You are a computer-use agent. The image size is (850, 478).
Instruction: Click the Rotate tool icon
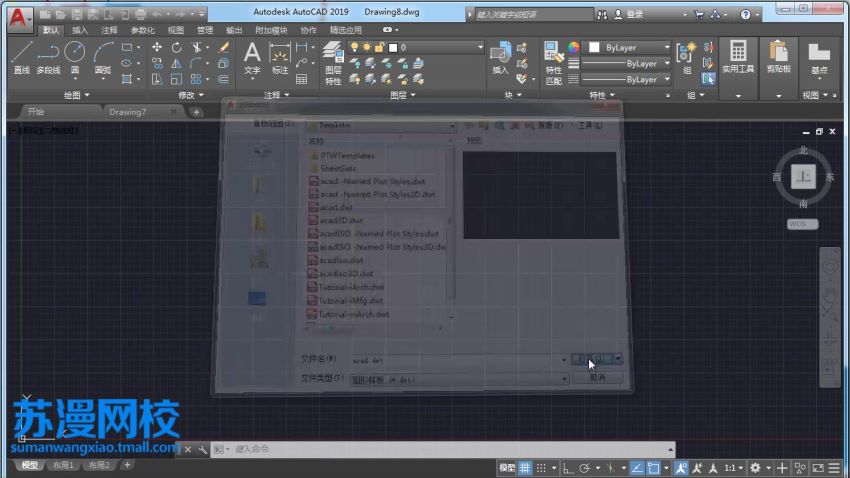tap(176, 48)
